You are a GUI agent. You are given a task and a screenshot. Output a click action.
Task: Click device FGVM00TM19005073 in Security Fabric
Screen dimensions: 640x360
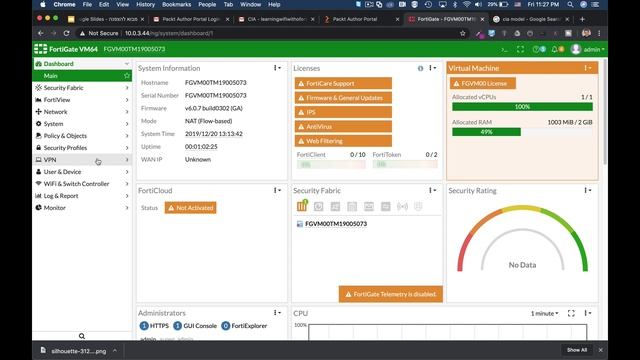coord(336,224)
